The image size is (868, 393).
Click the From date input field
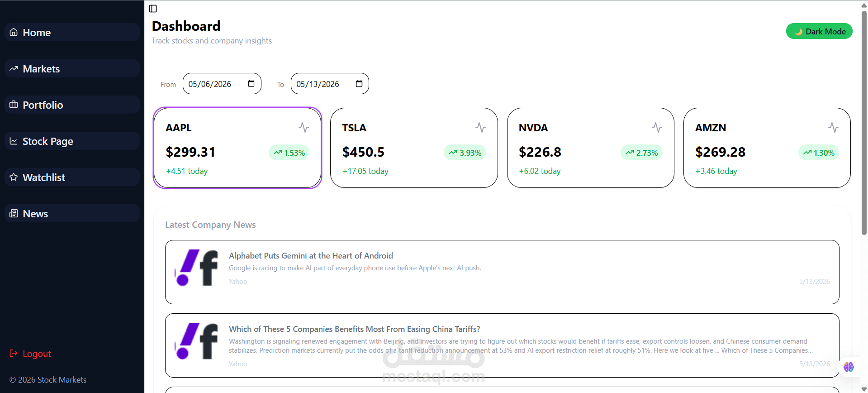click(x=222, y=84)
